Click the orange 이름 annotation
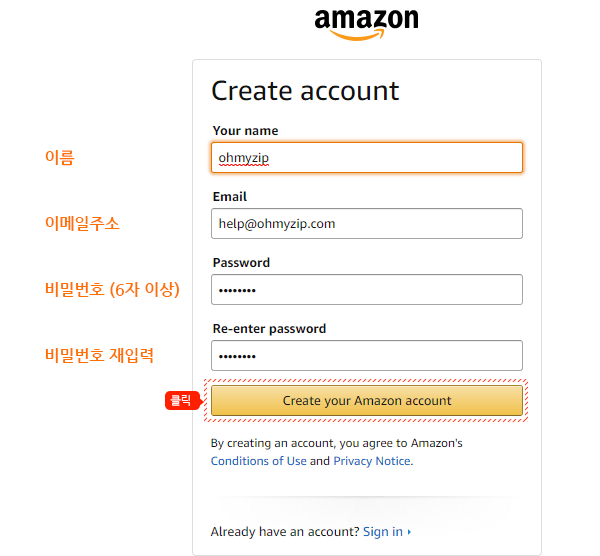This screenshot has height=556, width=600. click(59, 157)
